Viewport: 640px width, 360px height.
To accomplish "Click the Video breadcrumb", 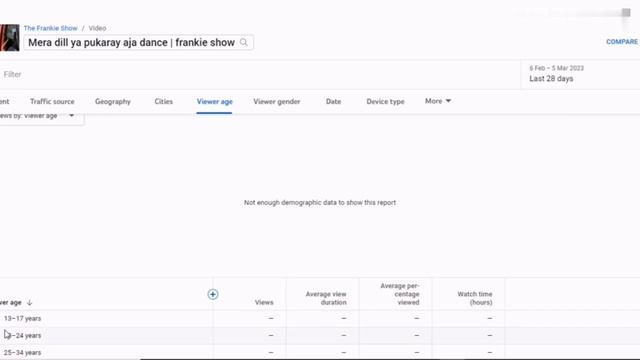I will (x=97, y=28).
